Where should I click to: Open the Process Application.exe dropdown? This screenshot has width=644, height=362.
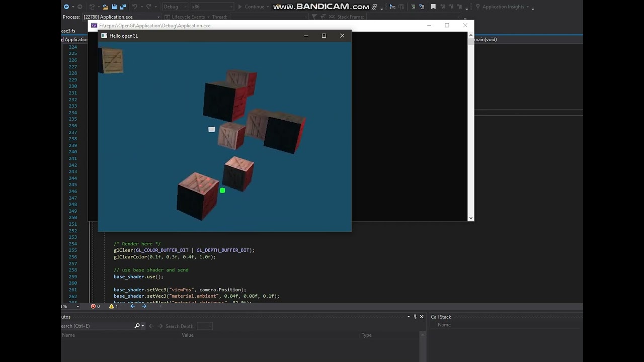pyautogui.click(x=122, y=17)
